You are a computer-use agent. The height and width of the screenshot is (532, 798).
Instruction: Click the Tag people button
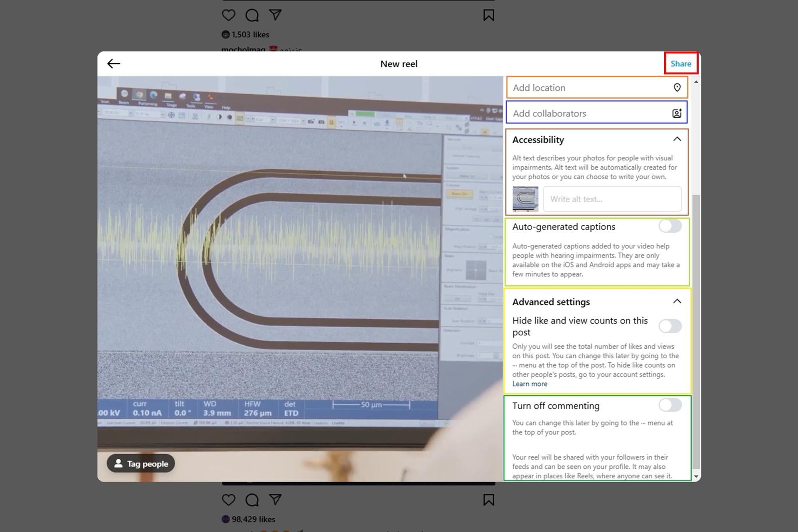(x=141, y=463)
